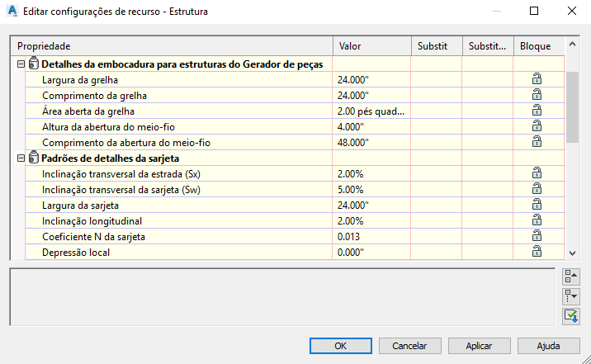Click the collapse all categories icon
591x364 pixels.
click(571, 277)
